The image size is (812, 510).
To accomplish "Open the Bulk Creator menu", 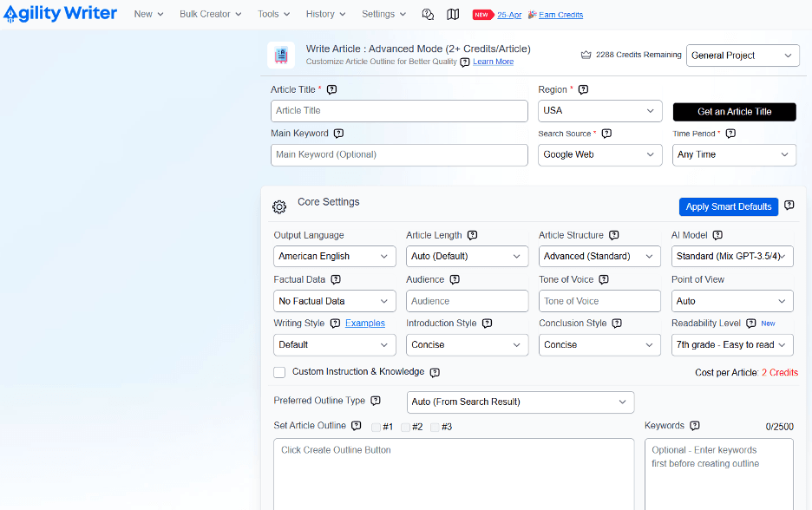I will coord(210,14).
